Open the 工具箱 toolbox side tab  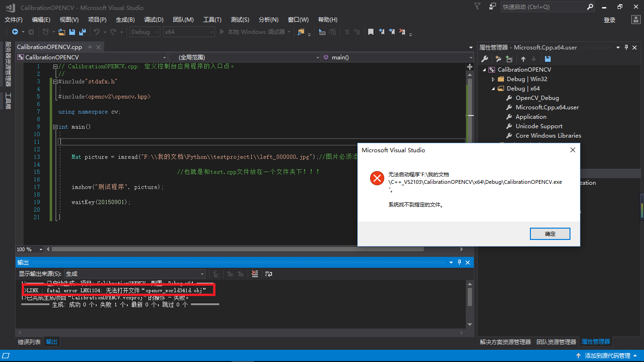coord(8,101)
